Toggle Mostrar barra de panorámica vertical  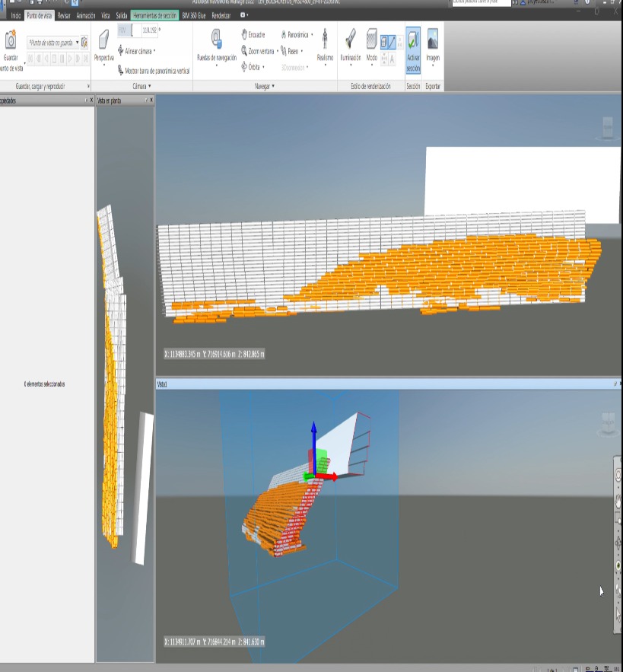(153, 71)
